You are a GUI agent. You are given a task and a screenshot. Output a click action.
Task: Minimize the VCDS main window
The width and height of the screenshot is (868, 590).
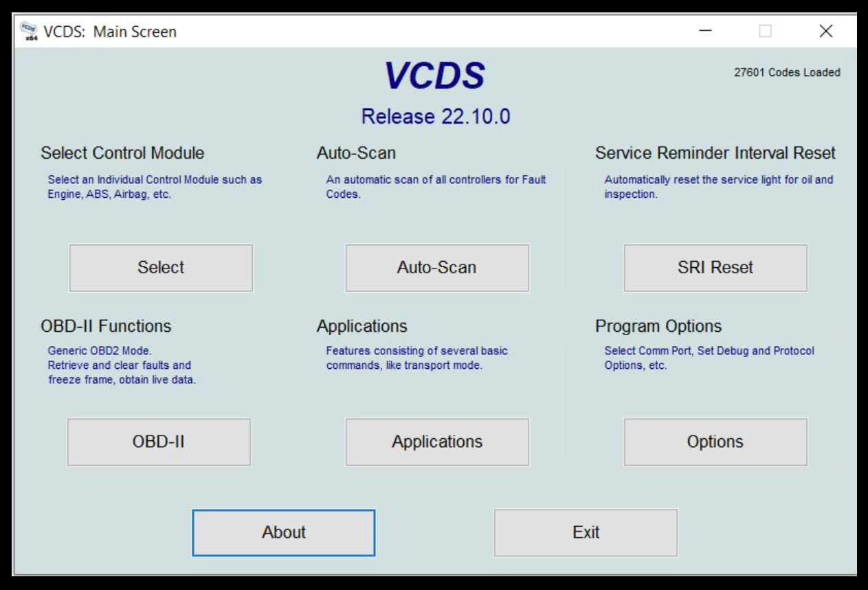(705, 31)
